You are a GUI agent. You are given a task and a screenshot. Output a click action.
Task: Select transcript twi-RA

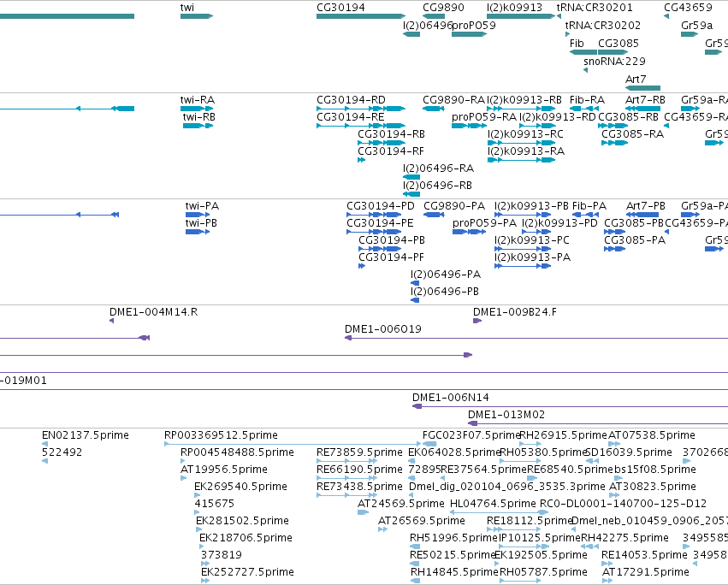pos(198,100)
